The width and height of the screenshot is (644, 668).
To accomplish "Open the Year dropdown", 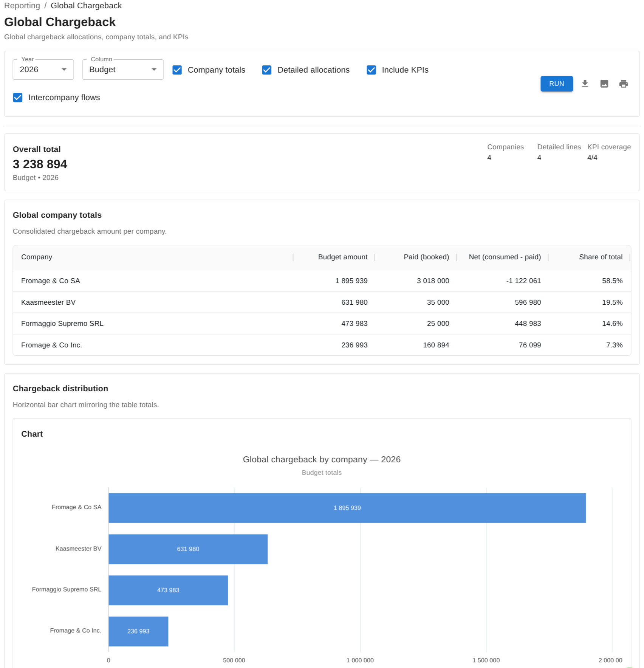I will click(x=43, y=70).
